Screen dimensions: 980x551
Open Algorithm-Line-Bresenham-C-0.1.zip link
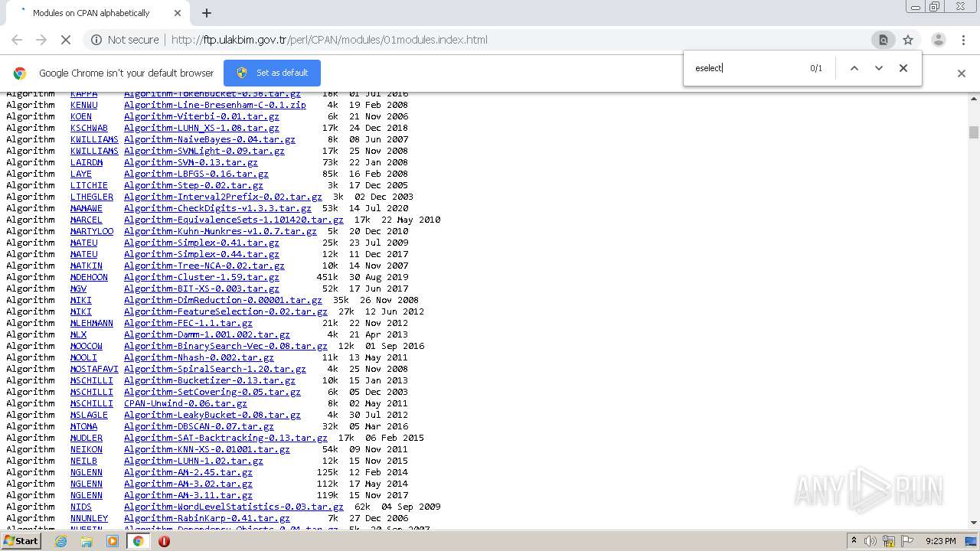(x=215, y=105)
